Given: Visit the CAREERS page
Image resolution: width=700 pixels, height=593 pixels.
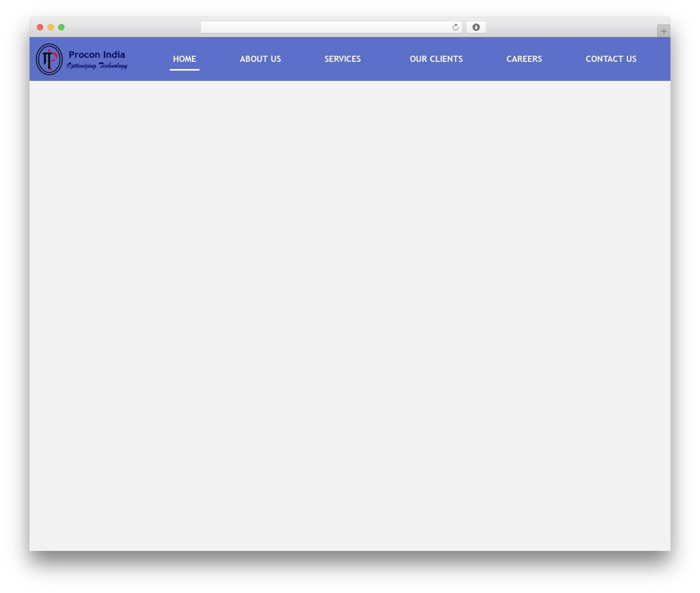Looking at the screenshot, I should click(524, 59).
